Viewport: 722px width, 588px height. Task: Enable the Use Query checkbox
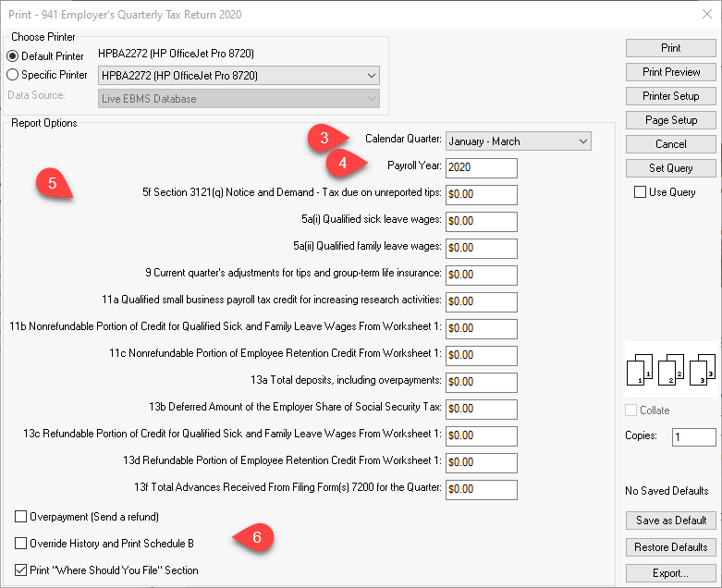[640, 192]
